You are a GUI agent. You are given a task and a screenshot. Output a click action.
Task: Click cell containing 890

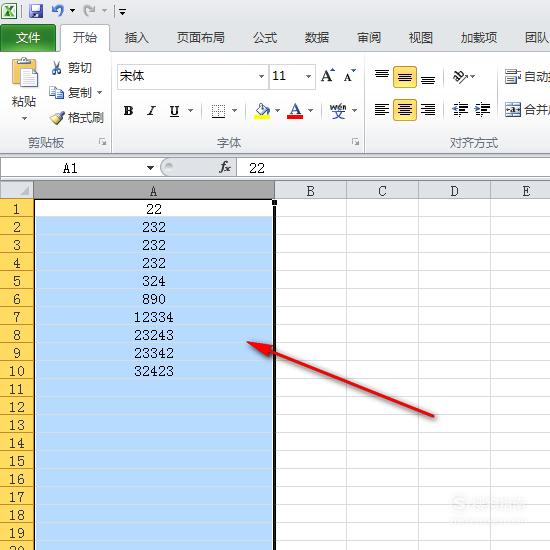pos(154,299)
